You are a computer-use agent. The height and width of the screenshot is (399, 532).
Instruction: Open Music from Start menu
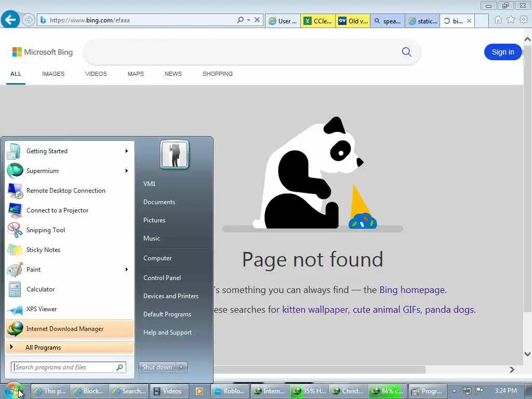tap(151, 238)
